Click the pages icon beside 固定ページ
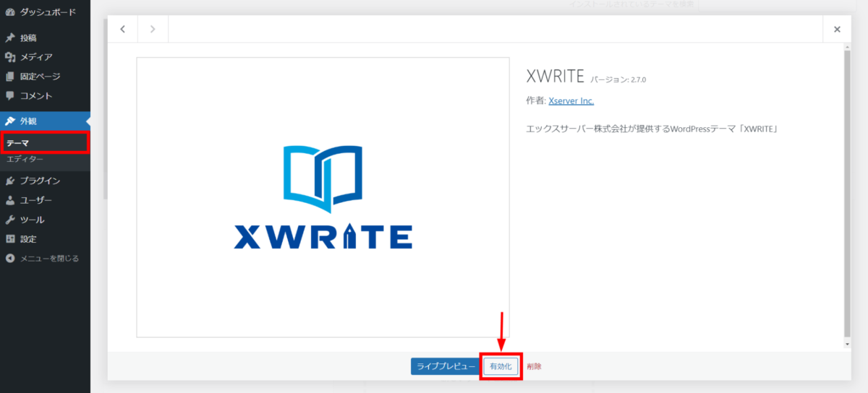 10,77
